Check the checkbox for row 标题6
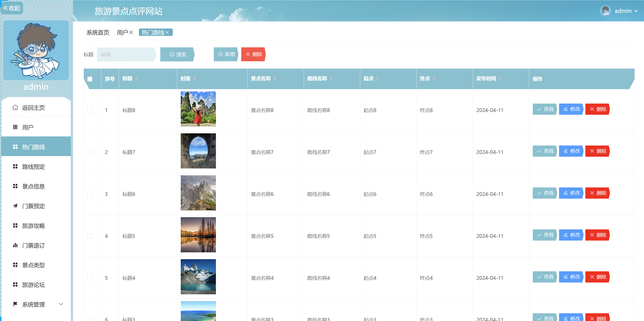The image size is (644, 321). pyautogui.click(x=90, y=194)
